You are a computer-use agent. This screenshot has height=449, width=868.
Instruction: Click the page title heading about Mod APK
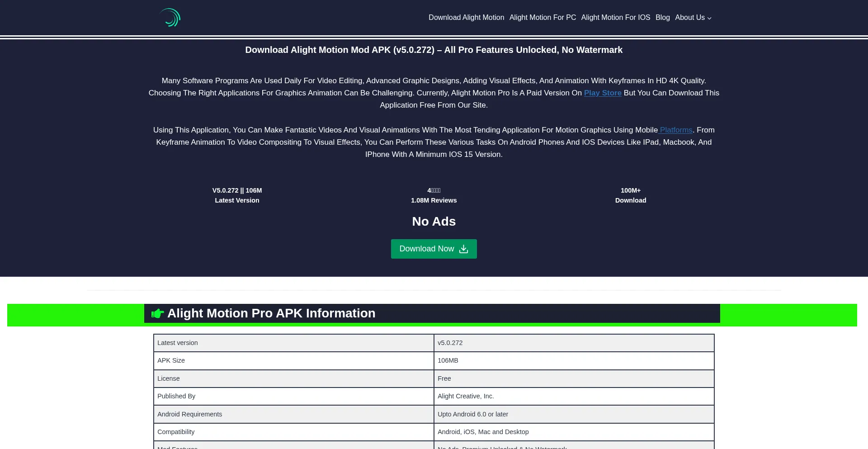point(434,50)
